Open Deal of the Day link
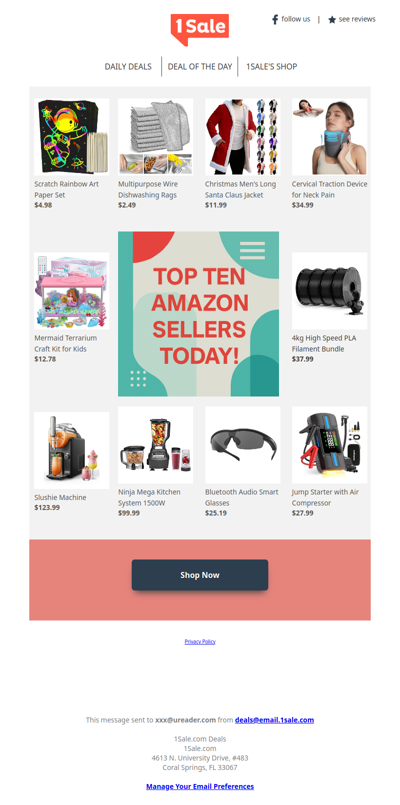 200,67
